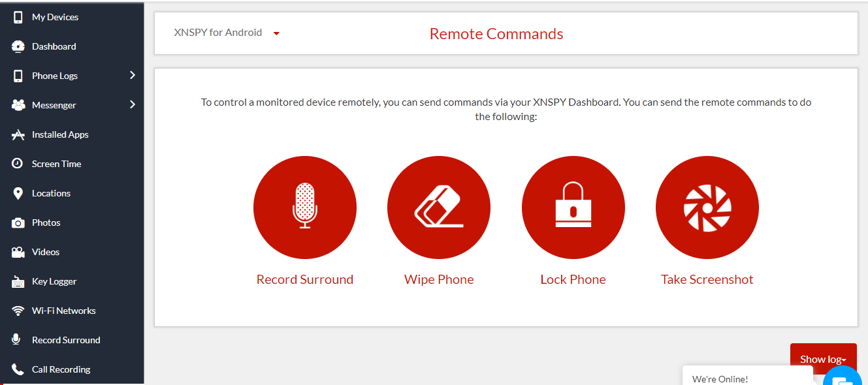Open the XNSPY for Android device dropdown
The height and width of the screenshot is (385, 868).
tap(227, 33)
